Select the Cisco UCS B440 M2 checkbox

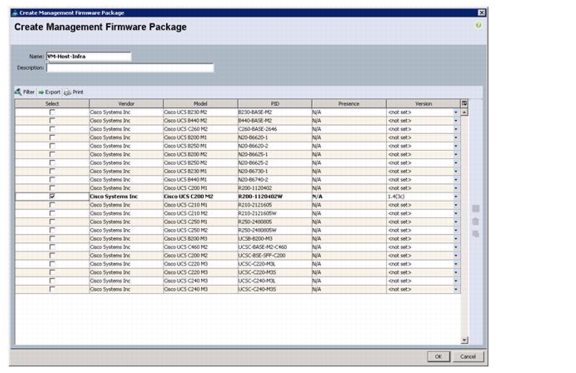pos(52,120)
